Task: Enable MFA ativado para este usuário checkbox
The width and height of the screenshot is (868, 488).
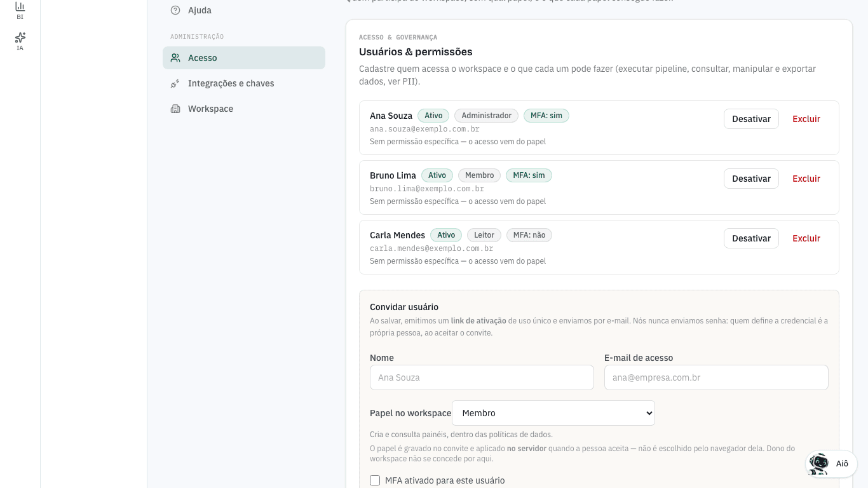Action: (375, 480)
